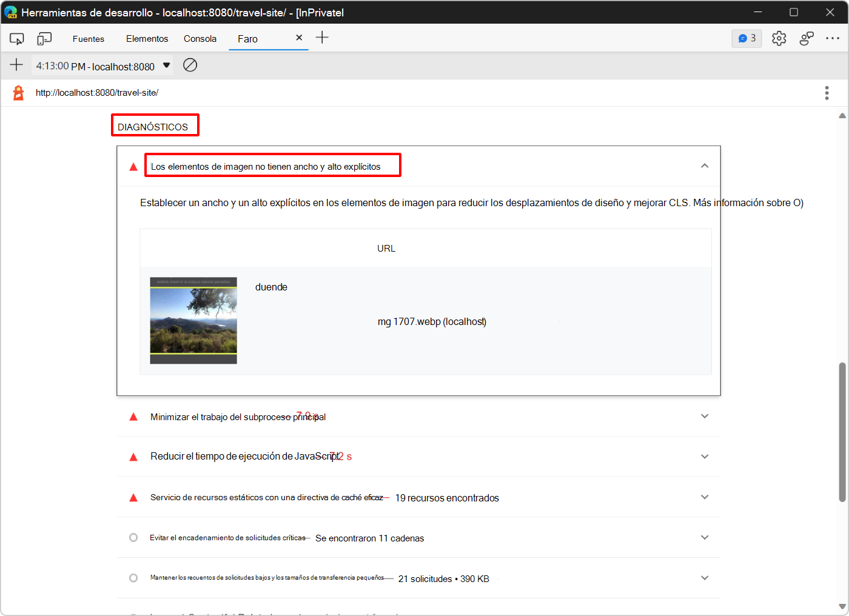The width and height of the screenshot is (849, 616).
Task: Open the issues counter showing 3 messages
Action: click(x=747, y=38)
